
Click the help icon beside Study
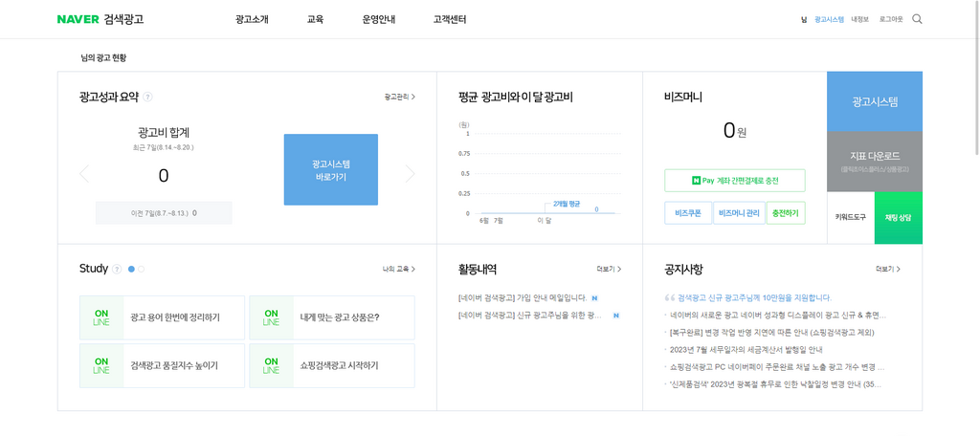(117, 270)
